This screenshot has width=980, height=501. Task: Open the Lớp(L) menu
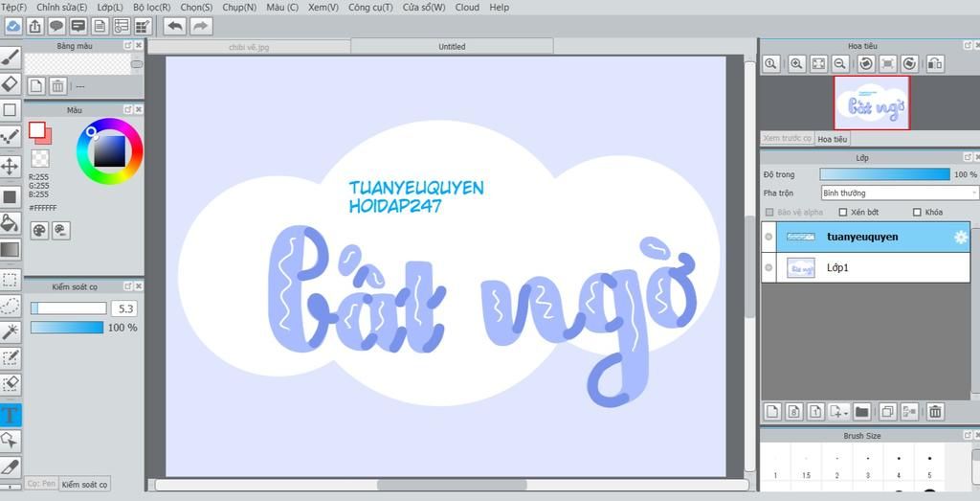tap(110, 8)
